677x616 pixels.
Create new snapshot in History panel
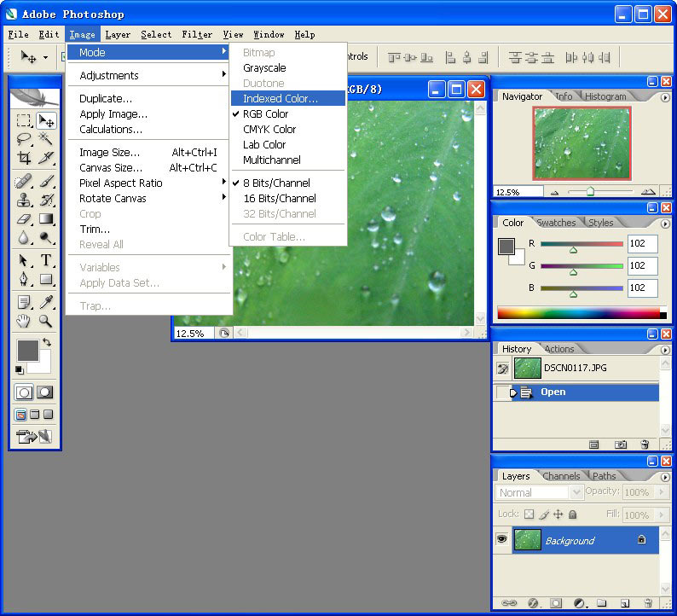point(621,444)
